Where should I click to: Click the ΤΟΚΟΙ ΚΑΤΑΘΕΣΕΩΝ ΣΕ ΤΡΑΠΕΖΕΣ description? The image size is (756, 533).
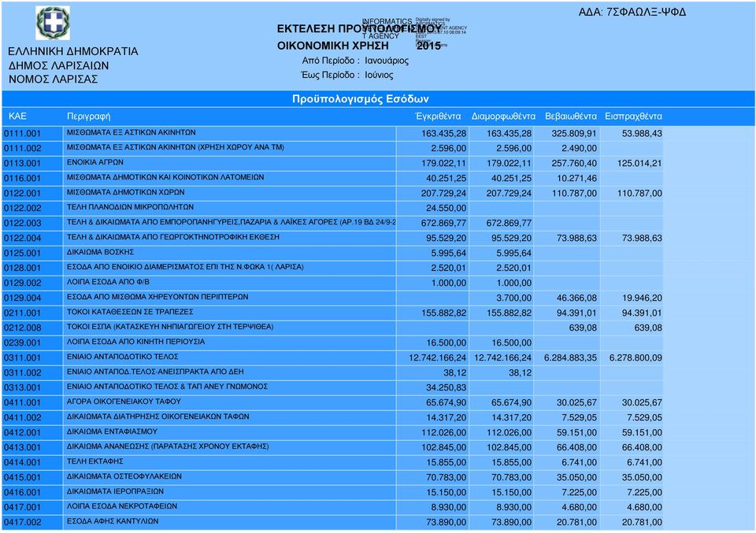pos(130,312)
